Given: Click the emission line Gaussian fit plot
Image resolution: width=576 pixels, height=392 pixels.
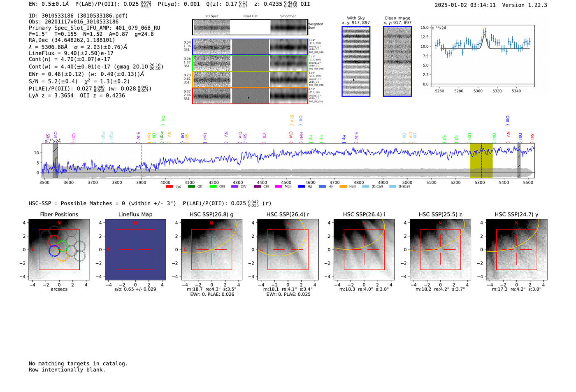Looking at the screenshot, I should click(x=482, y=56).
